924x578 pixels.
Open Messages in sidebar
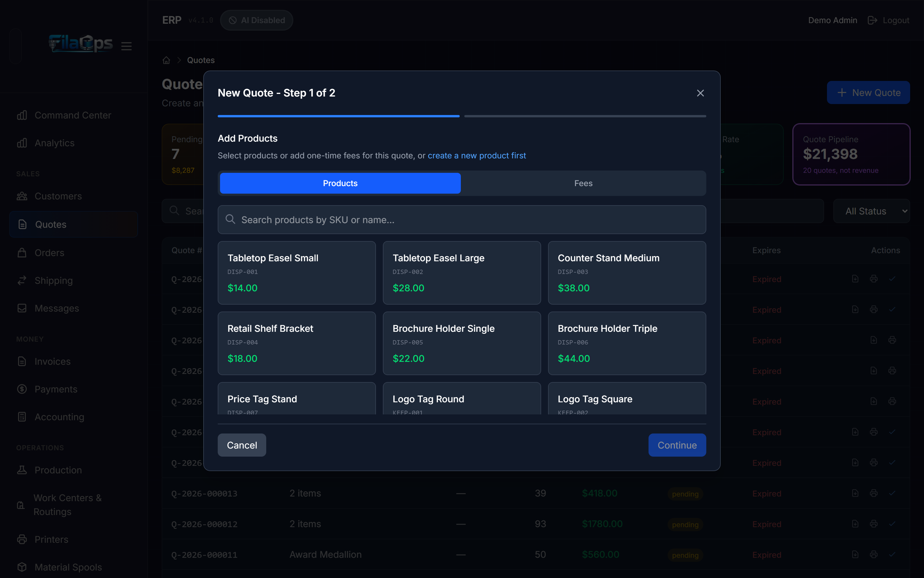click(73, 308)
